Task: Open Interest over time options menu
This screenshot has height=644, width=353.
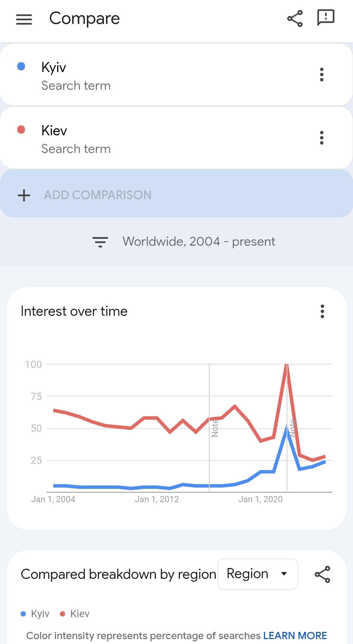Action: (x=322, y=311)
